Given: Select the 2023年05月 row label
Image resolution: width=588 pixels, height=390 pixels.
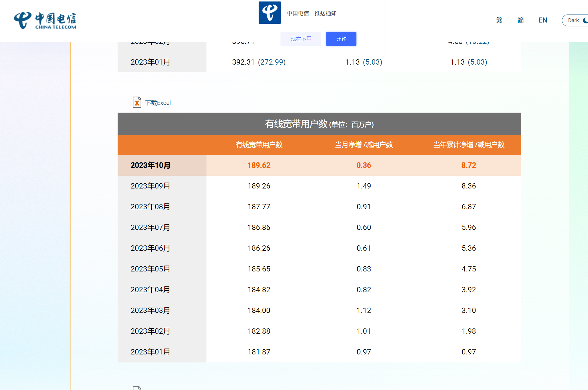Looking at the screenshot, I should (x=150, y=269).
